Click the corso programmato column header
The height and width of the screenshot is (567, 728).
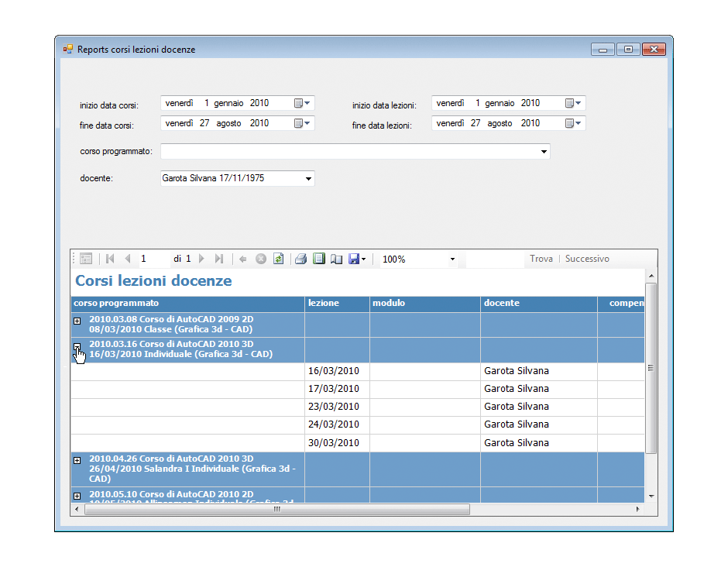187,303
